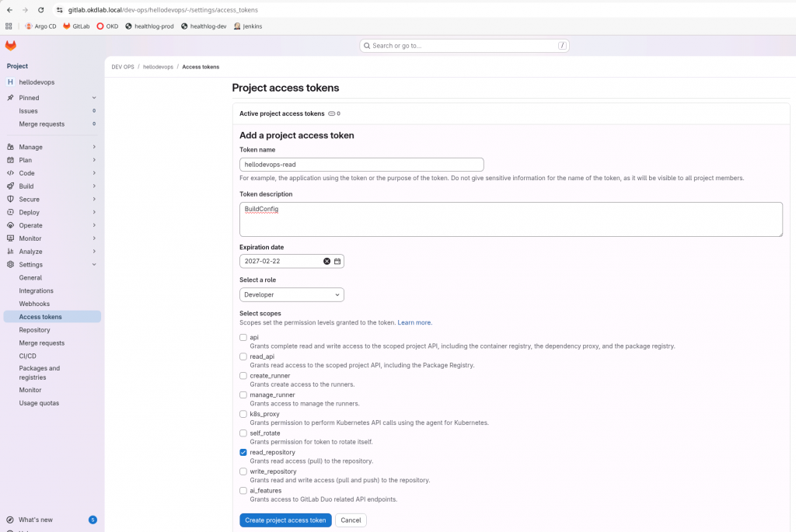Click the GitLab fox logo icon

11,46
